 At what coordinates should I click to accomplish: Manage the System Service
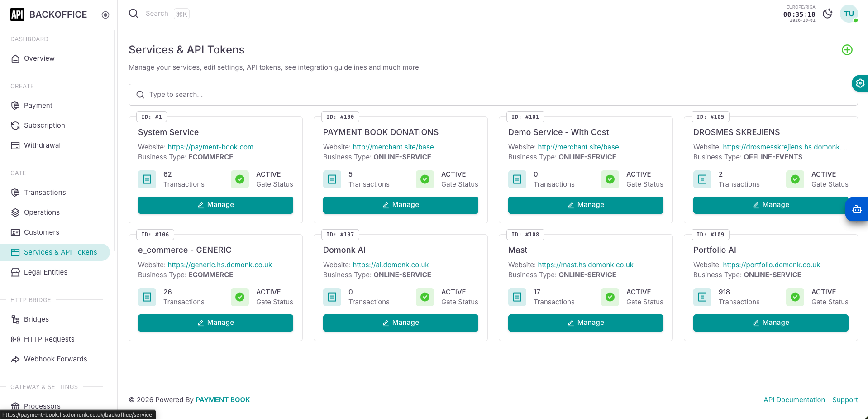pyautogui.click(x=215, y=205)
